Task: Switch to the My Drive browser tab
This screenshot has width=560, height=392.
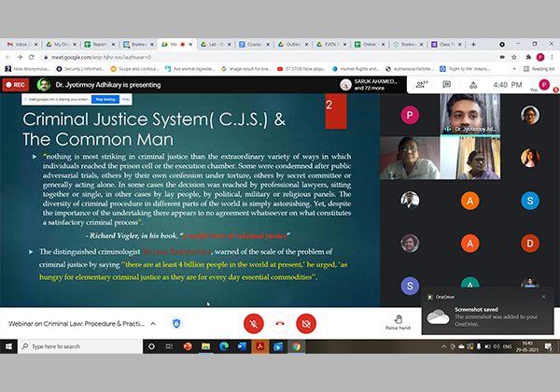Action: [x=63, y=44]
